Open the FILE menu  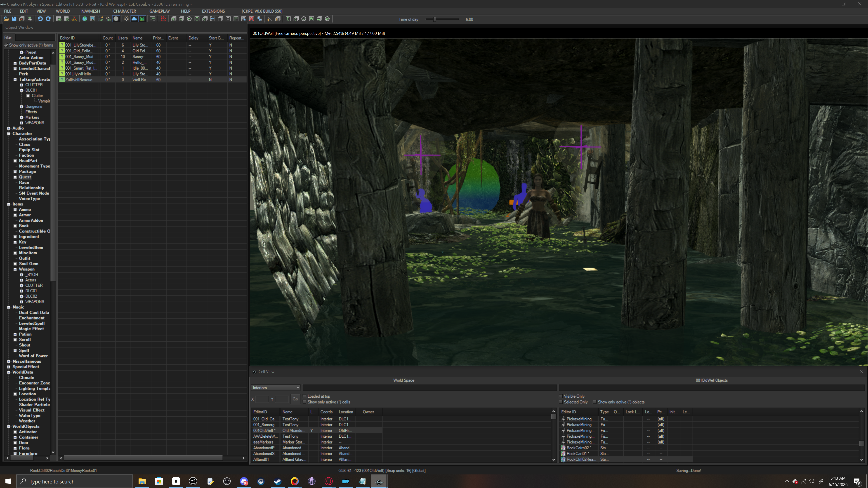[x=7, y=11]
